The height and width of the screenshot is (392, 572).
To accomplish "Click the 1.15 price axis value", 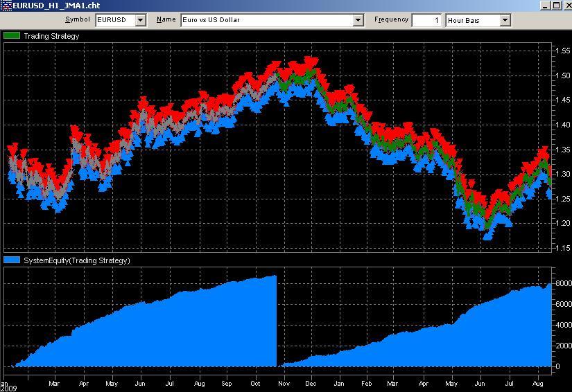I will point(563,248).
